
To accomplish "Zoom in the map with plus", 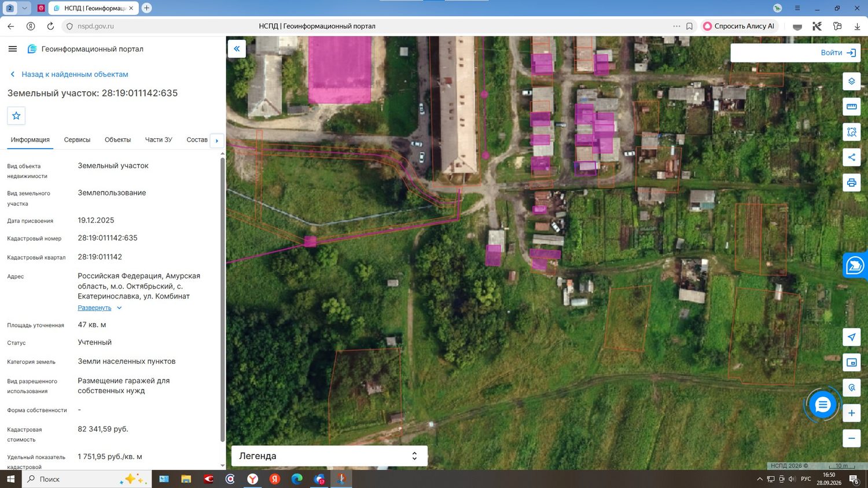I will 851,413.
